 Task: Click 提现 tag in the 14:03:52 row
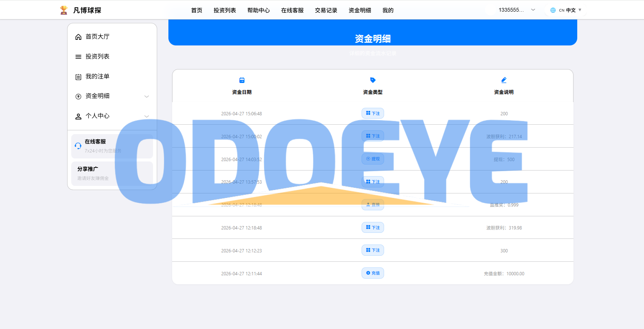coord(373,159)
